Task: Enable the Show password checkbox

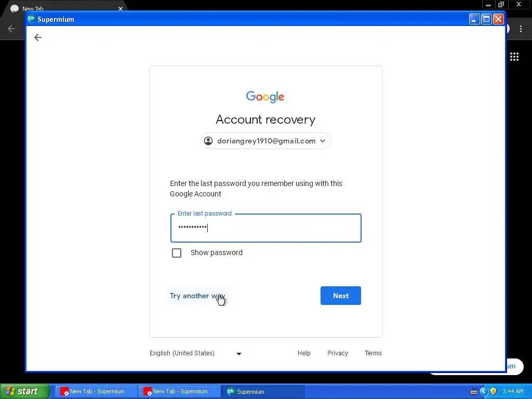Action: pos(177,253)
